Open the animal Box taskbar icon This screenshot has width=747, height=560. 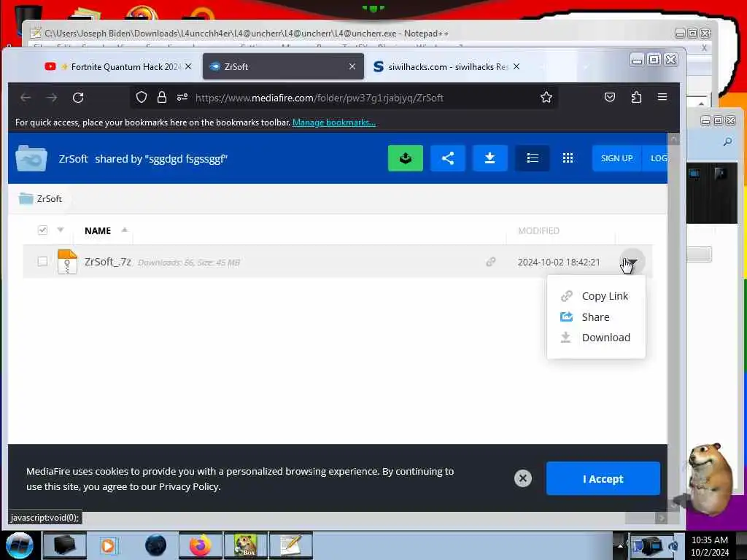246,545
